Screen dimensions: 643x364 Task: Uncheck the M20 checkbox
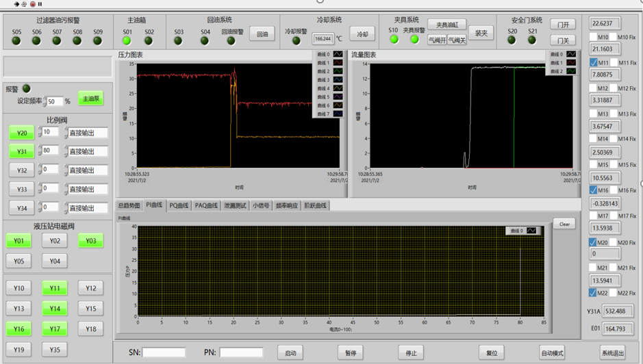593,242
